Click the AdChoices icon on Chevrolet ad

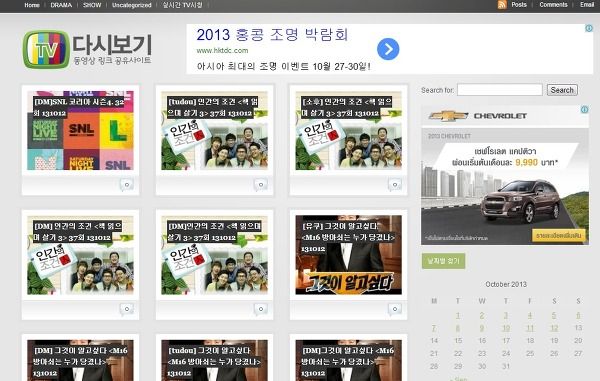[x=585, y=109]
